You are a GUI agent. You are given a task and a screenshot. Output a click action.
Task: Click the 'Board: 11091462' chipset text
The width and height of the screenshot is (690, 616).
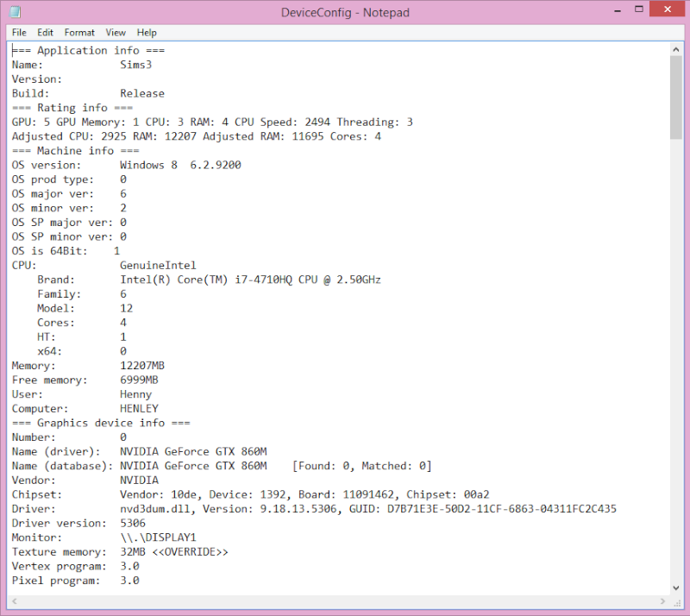pos(349,494)
